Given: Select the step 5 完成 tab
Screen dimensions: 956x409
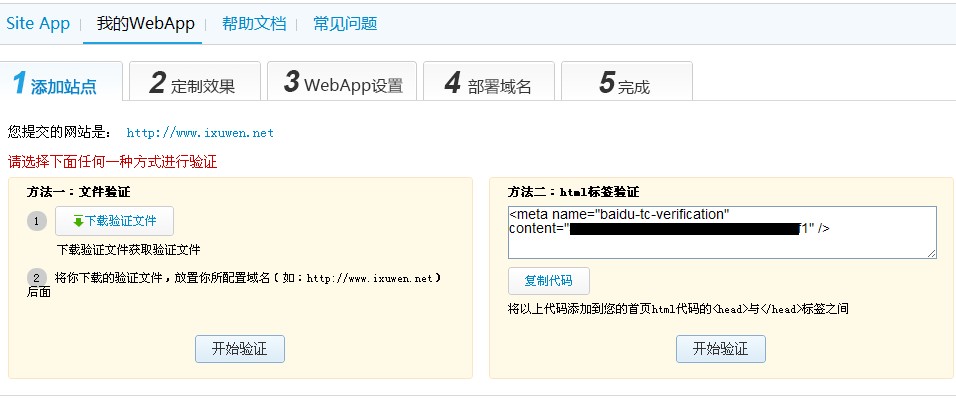Looking at the screenshot, I should coord(626,84).
